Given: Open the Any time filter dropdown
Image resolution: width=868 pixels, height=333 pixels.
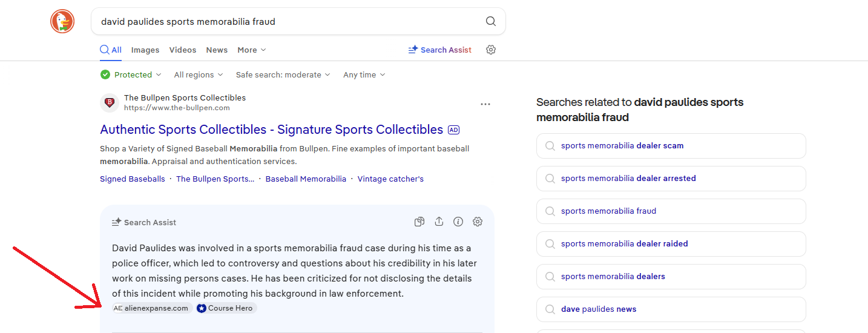Looking at the screenshot, I should (x=364, y=74).
